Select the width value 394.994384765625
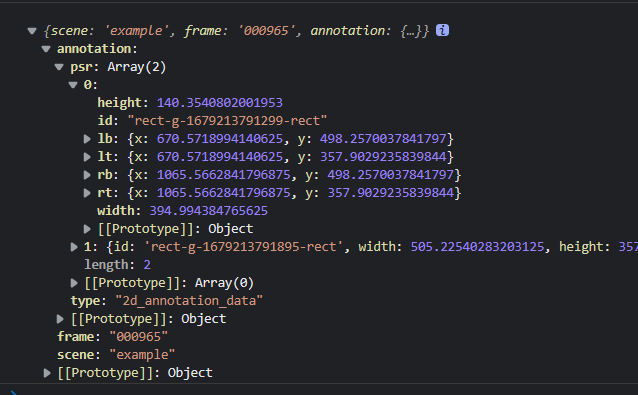The image size is (638, 395). tap(208, 211)
